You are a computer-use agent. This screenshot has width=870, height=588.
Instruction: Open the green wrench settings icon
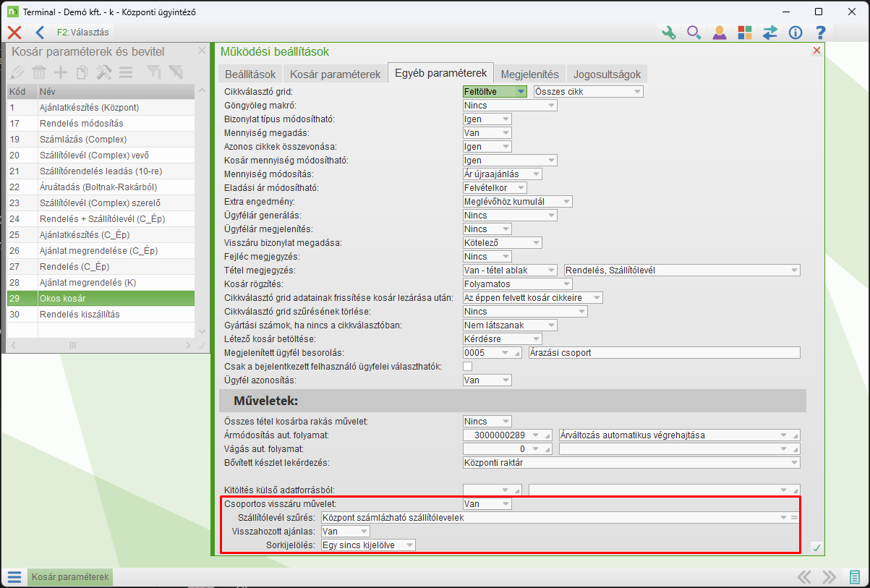click(669, 32)
